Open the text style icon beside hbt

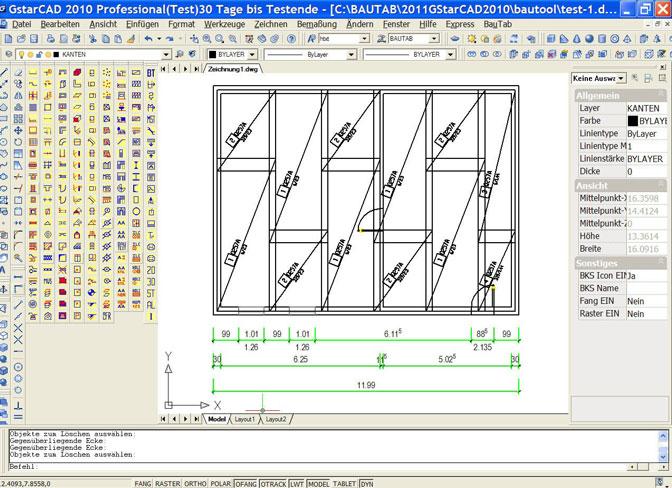click(312, 39)
